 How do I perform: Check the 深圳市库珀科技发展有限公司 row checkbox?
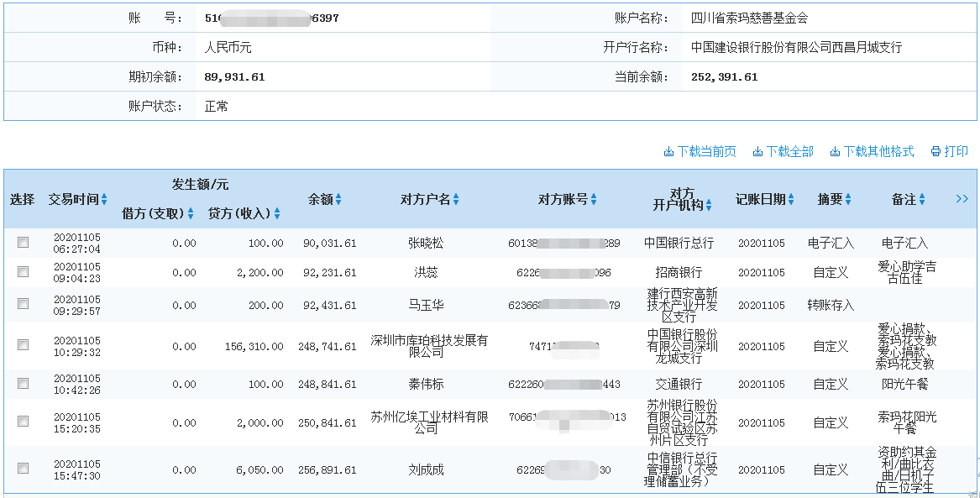(x=23, y=343)
